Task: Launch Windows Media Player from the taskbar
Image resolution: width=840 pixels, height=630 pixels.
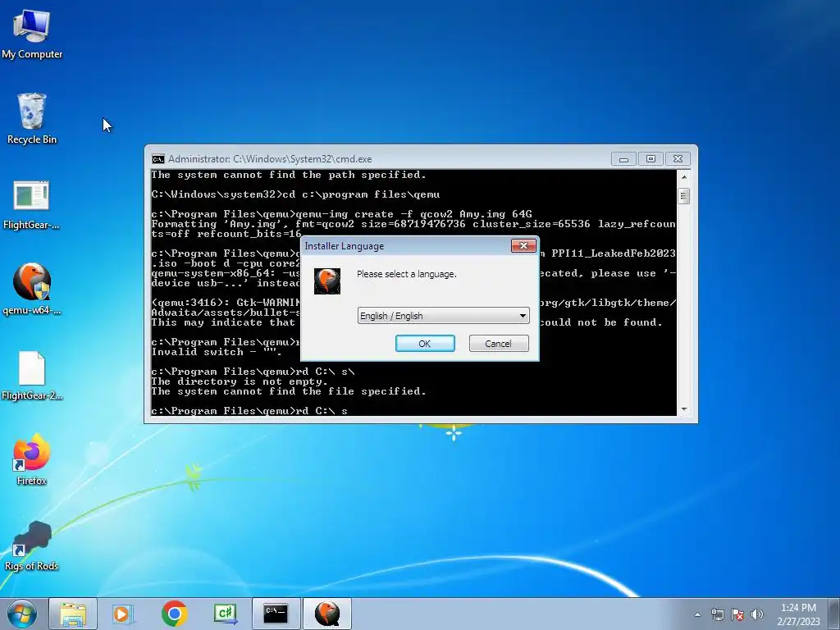Action: click(123, 614)
